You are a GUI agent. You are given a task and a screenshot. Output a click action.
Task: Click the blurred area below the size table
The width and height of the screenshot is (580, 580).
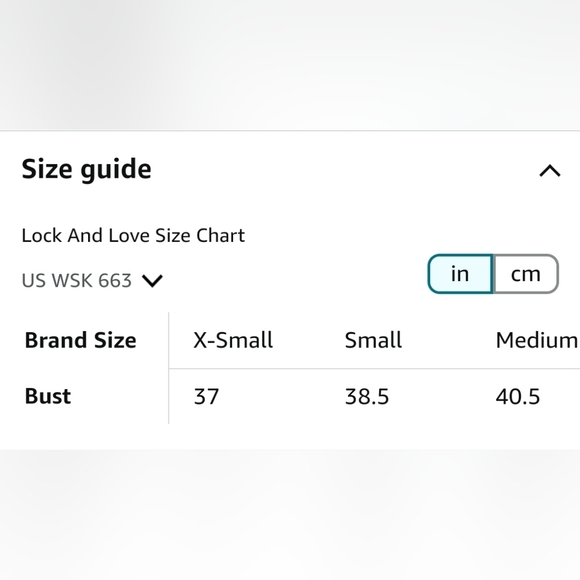290,515
